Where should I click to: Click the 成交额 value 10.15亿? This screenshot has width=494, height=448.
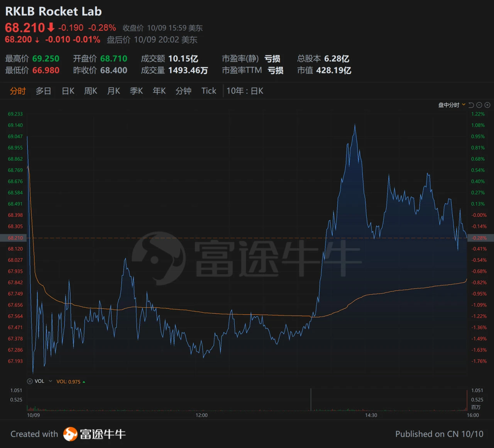pyautogui.click(x=183, y=59)
